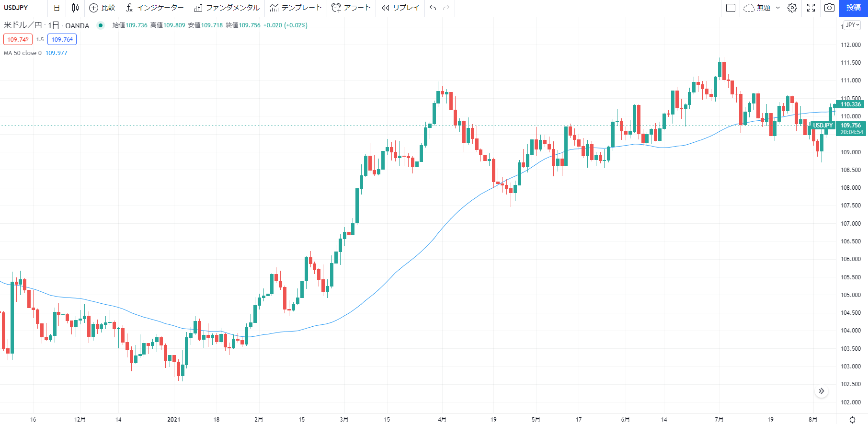
Task: Enter fullscreen mode
Action: point(811,8)
